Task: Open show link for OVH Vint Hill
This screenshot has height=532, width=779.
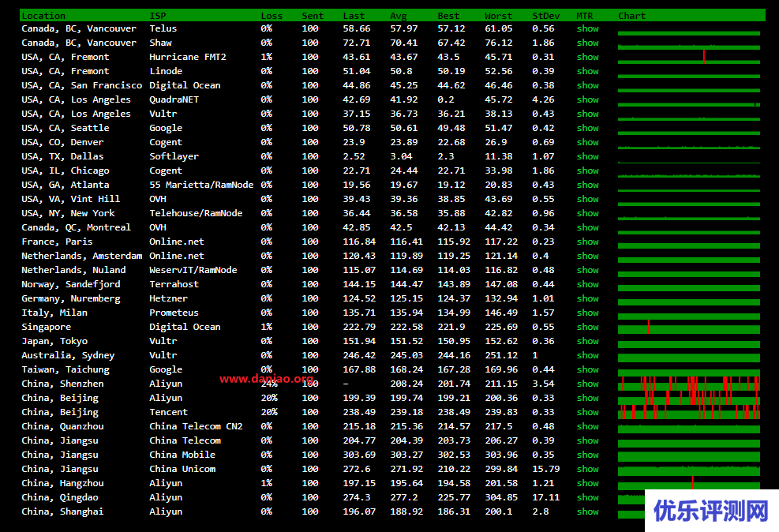Action: [x=587, y=199]
